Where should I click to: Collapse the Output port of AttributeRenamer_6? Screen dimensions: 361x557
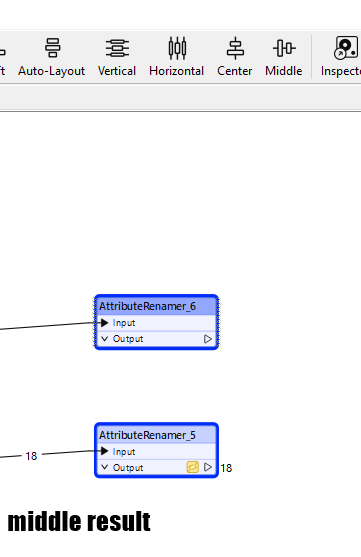[x=104, y=339]
